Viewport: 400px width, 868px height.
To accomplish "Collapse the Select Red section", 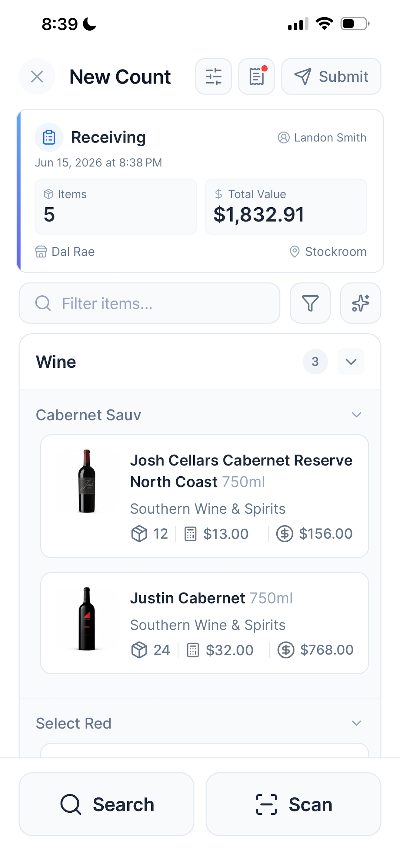I will tap(356, 723).
